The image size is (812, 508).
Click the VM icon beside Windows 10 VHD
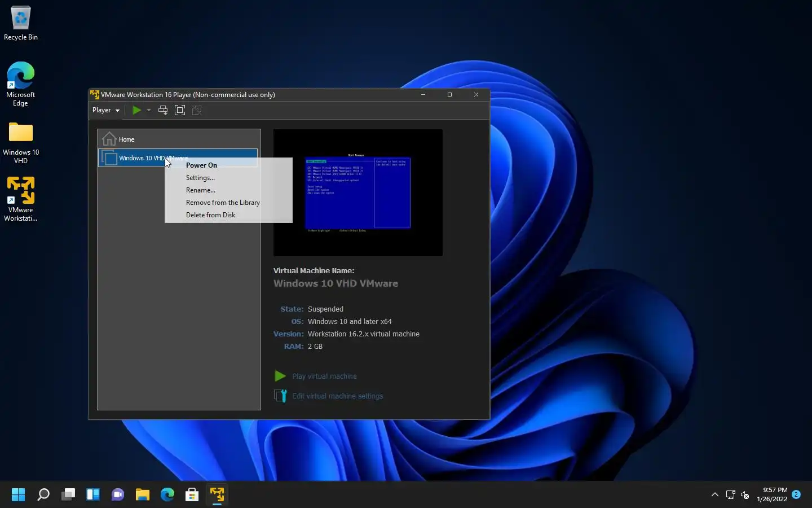[109, 158]
